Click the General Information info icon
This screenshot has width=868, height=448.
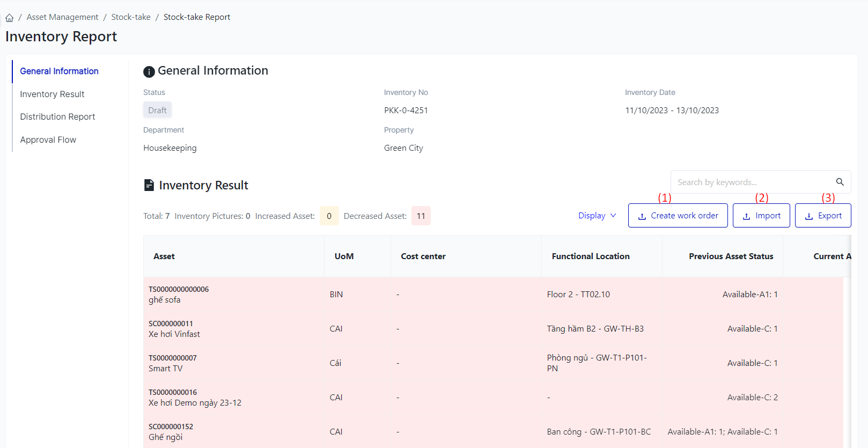[x=149, y=71]
